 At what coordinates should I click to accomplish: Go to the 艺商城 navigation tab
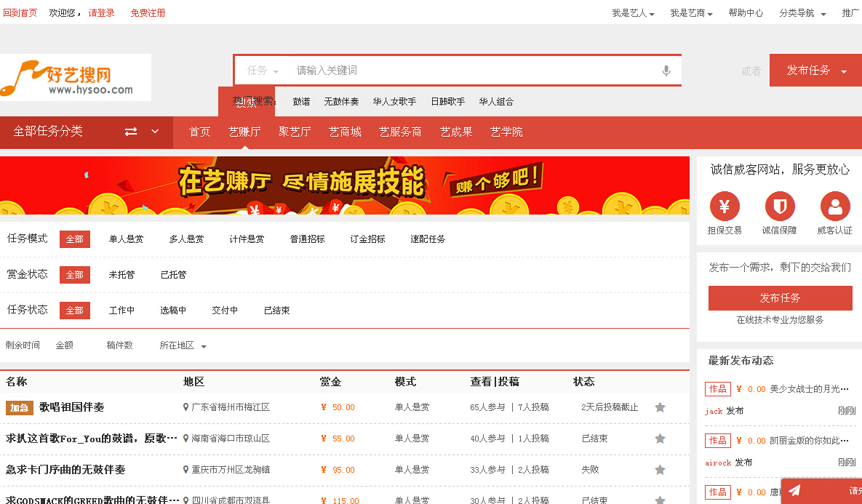[345, 132]
